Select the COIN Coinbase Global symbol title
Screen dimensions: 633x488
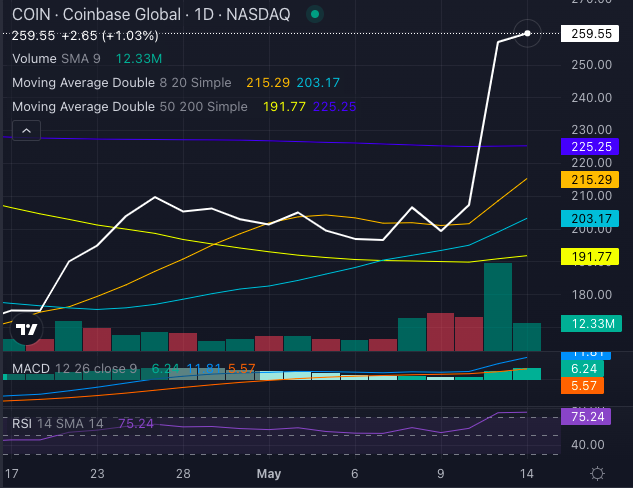pyautogui.click(x=151, y=15)
